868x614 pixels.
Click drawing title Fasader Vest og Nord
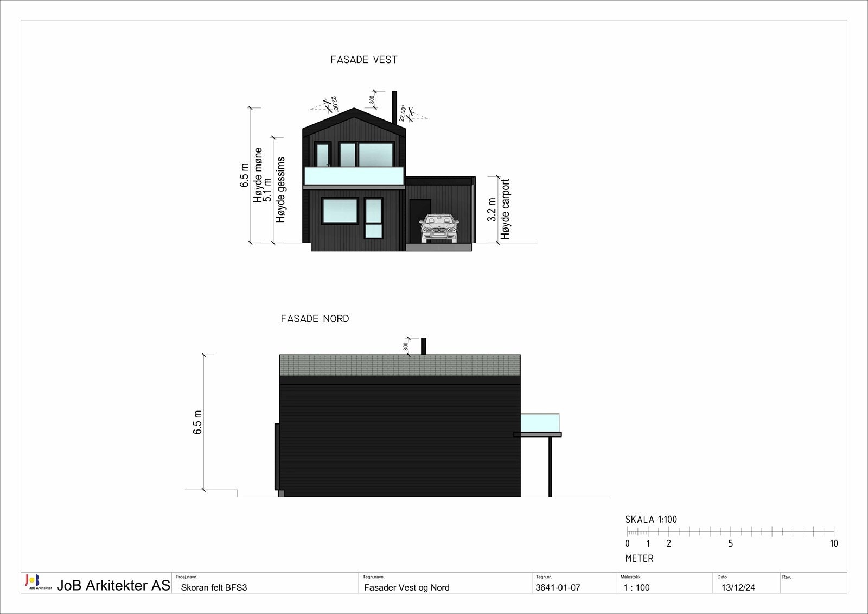pos(407,587)
